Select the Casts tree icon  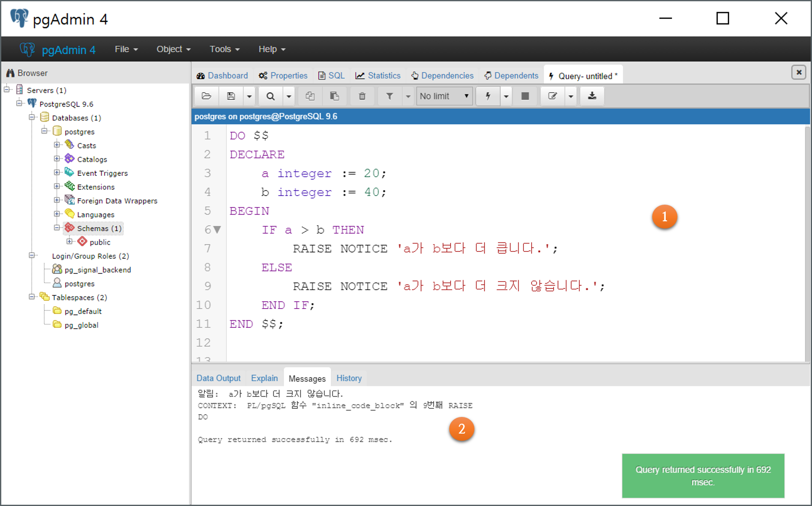(x=69, y=144)
